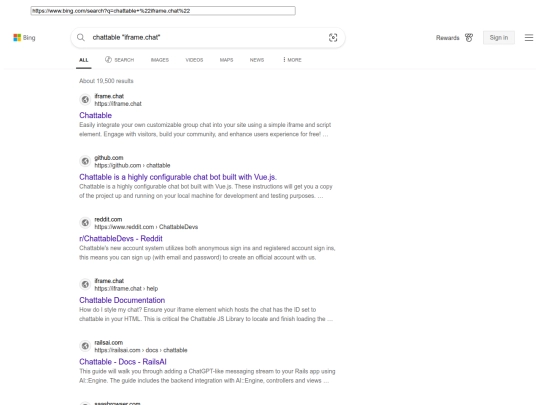Click the Rewards medal icon
540x405 pixels.
(469, 38)
